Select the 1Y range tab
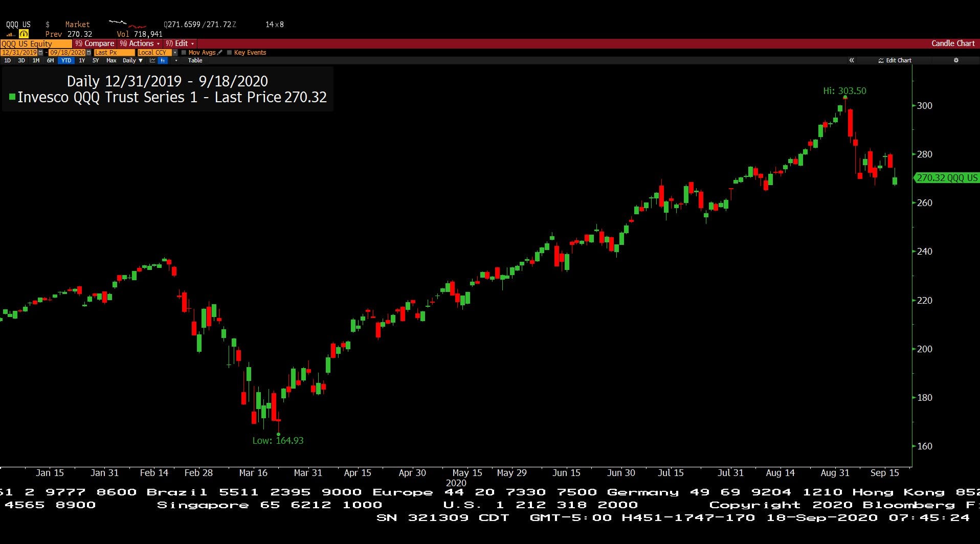 tap(82, 60)
